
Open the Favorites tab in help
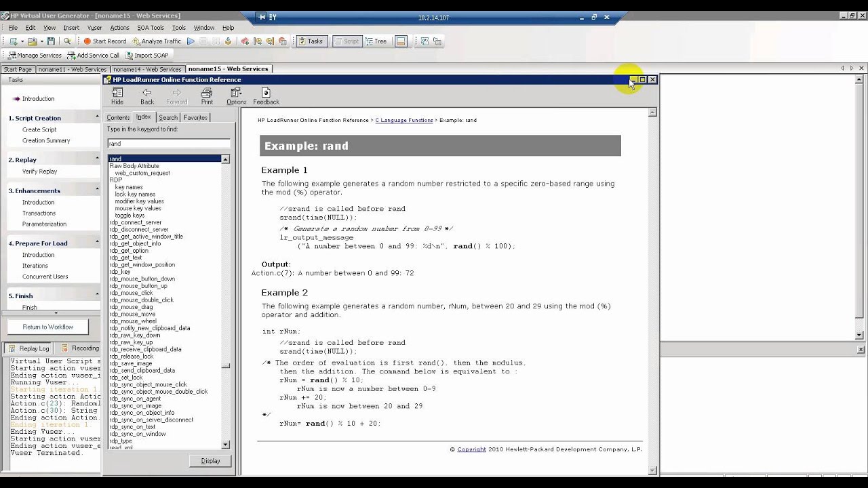(195, 117)
